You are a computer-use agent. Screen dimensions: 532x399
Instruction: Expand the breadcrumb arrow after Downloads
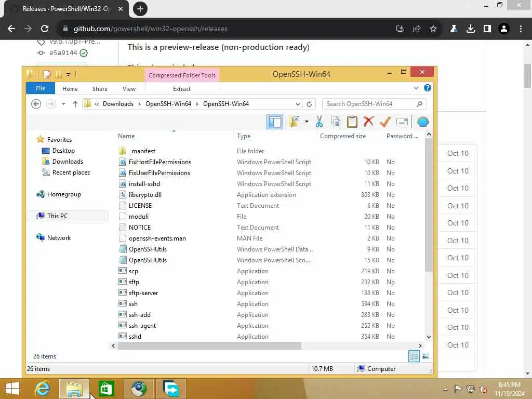(139, 104)
